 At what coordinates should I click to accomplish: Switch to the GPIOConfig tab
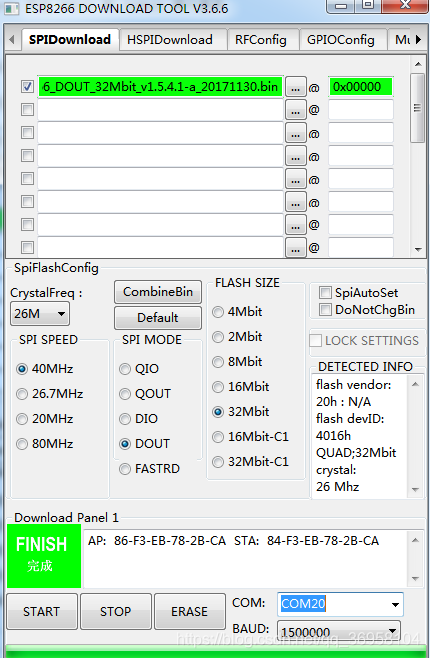341,40
